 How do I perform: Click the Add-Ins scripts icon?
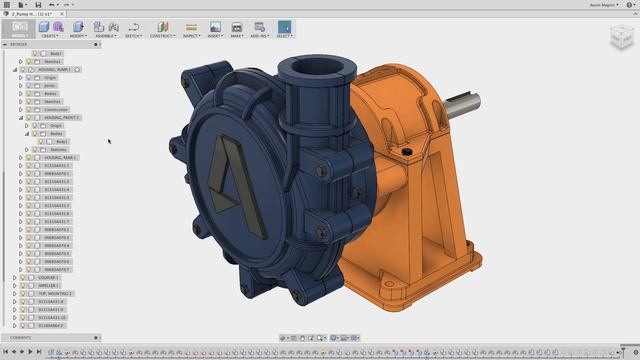point(260,27)
